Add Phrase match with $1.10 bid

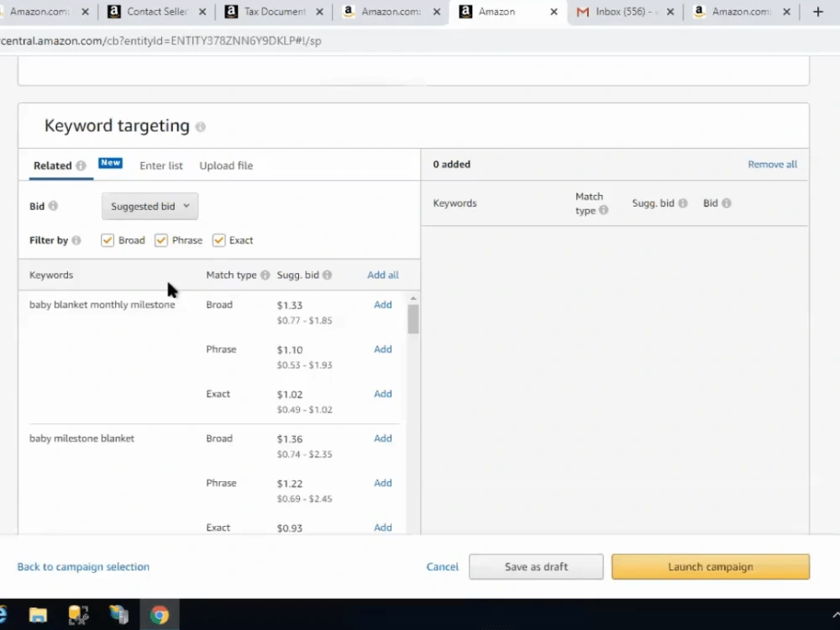383,349
